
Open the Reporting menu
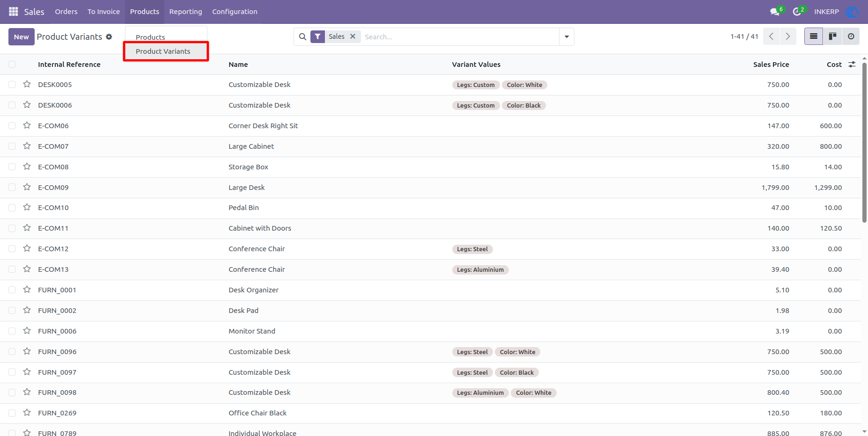(186, 12)
